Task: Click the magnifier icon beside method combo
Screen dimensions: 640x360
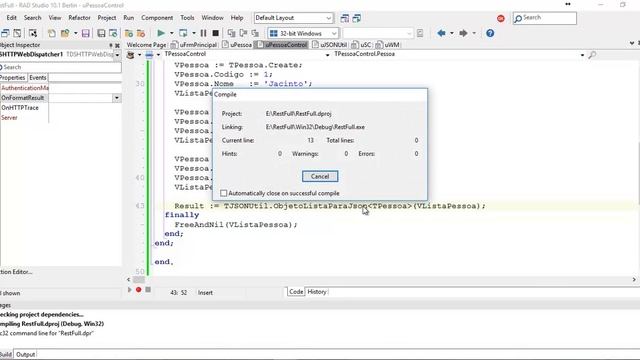Action: (592, 54)
